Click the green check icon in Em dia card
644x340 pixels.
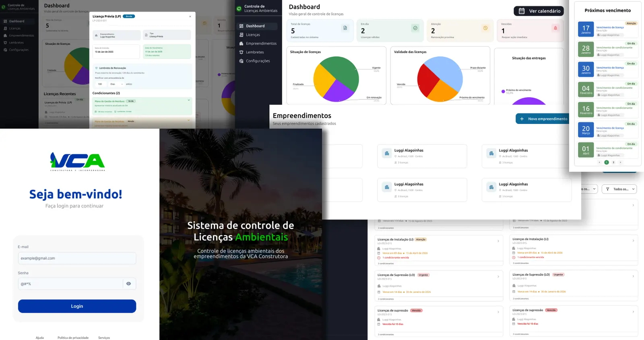click(415, 28)
